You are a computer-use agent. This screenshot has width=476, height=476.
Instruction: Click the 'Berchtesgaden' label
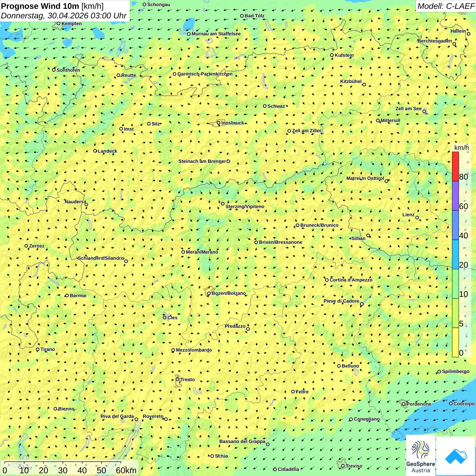[x=435, y=41]
